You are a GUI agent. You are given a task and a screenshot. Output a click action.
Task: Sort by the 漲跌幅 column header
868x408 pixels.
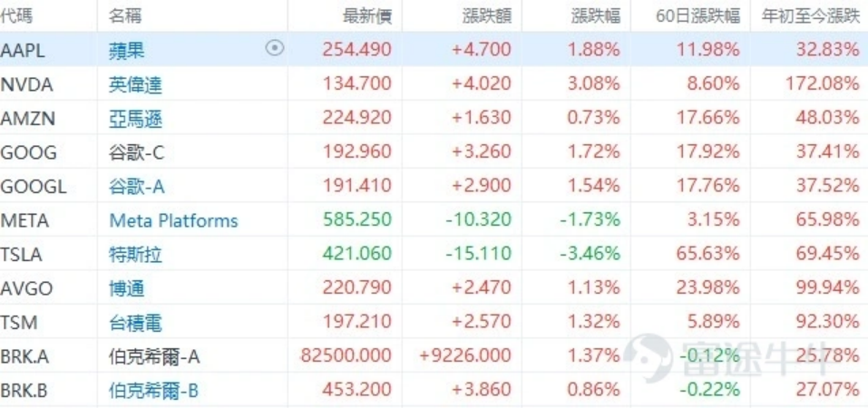pos(595,16)
